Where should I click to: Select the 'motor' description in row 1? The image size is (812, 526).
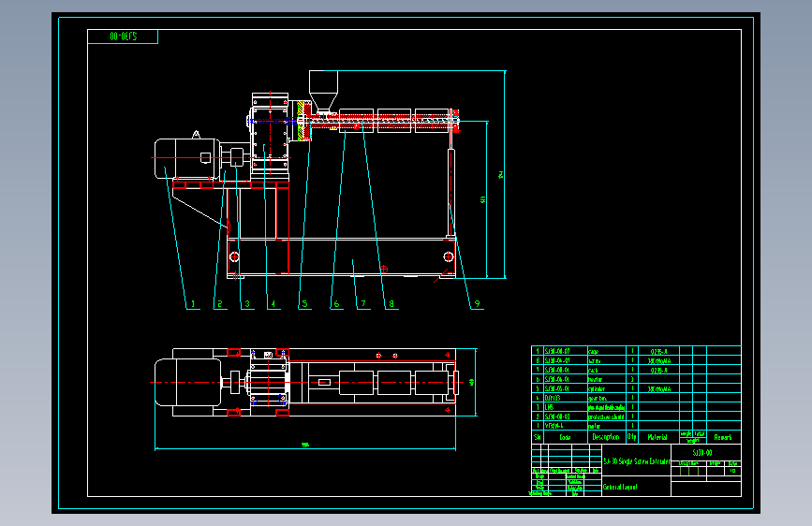595,426
